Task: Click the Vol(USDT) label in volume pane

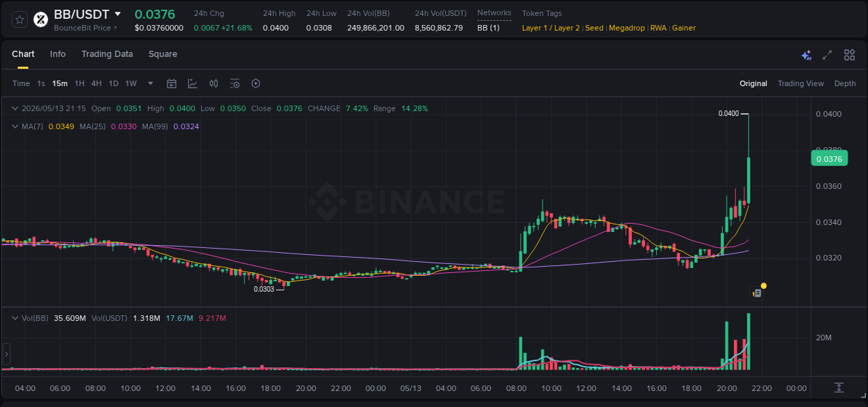Action: tap(110, 318)
